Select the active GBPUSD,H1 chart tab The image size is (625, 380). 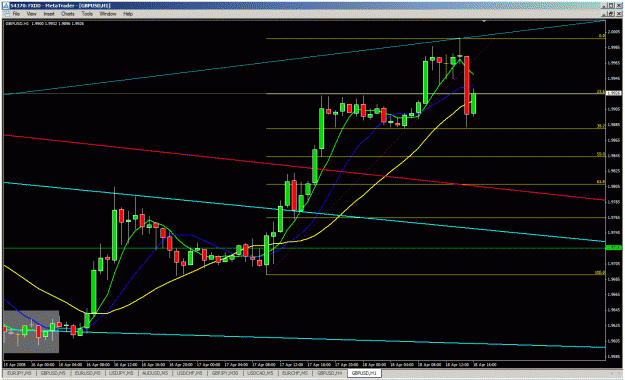click(364, 373)
